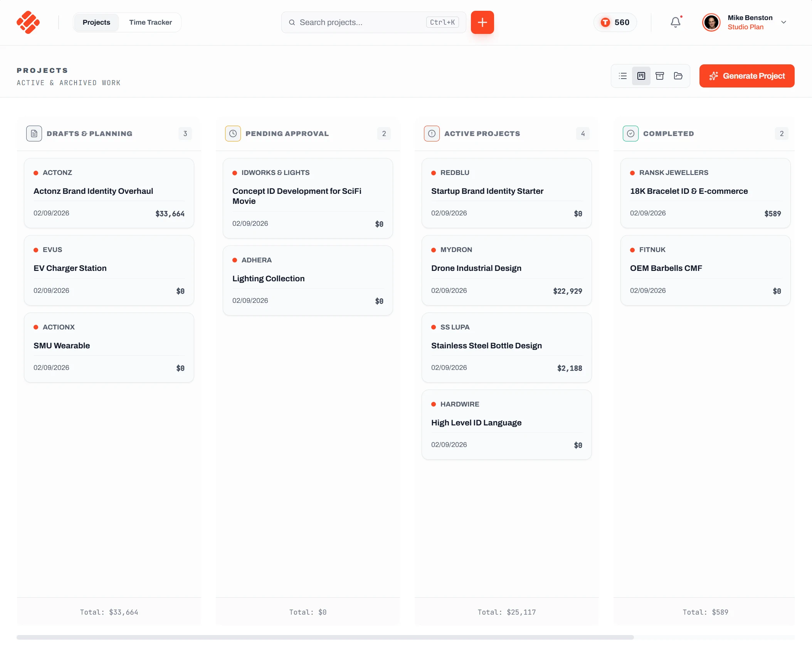
Task: Open Actonz Brand Identity Overhaul card
Action: coord(109,193)
